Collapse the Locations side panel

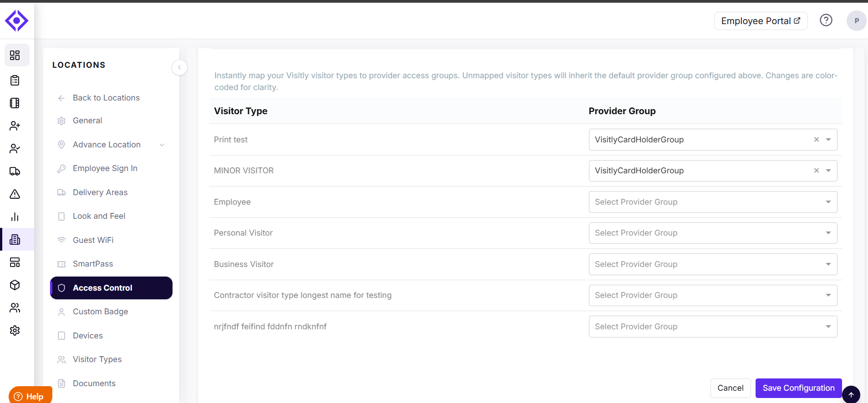tap(179, 67)
